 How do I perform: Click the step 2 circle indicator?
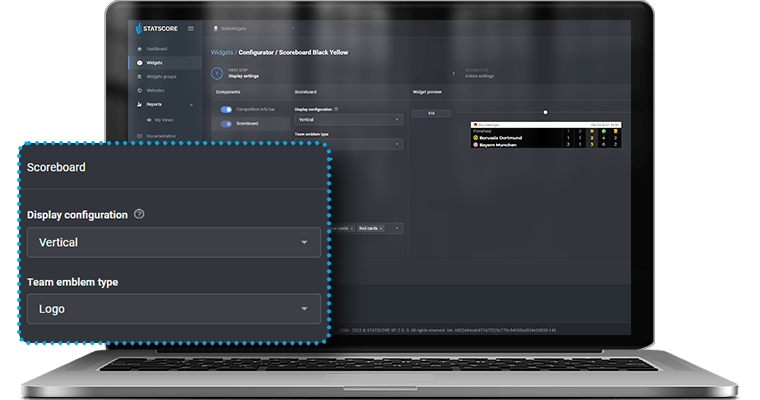pos(453,73)
